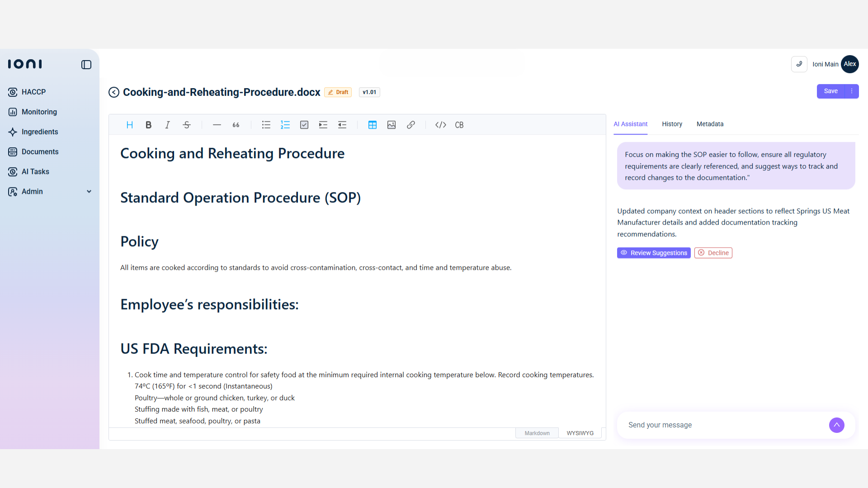Insert inline code with code icon
Image resolution: width=868 pixels, height=488 pixels.
point(441,125)
